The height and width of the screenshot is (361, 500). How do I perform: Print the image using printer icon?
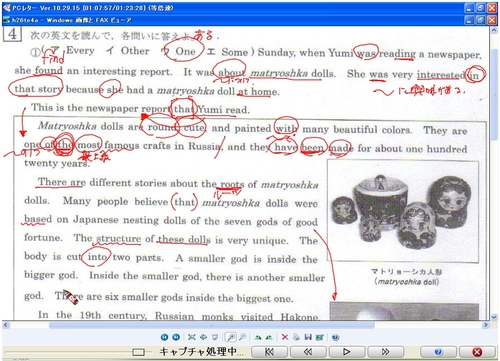pyautogui.click(x=296, y=337)
